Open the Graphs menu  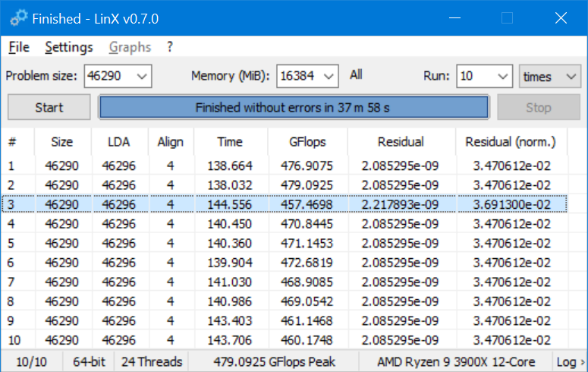pyautogui.click(x=130, y=47)
